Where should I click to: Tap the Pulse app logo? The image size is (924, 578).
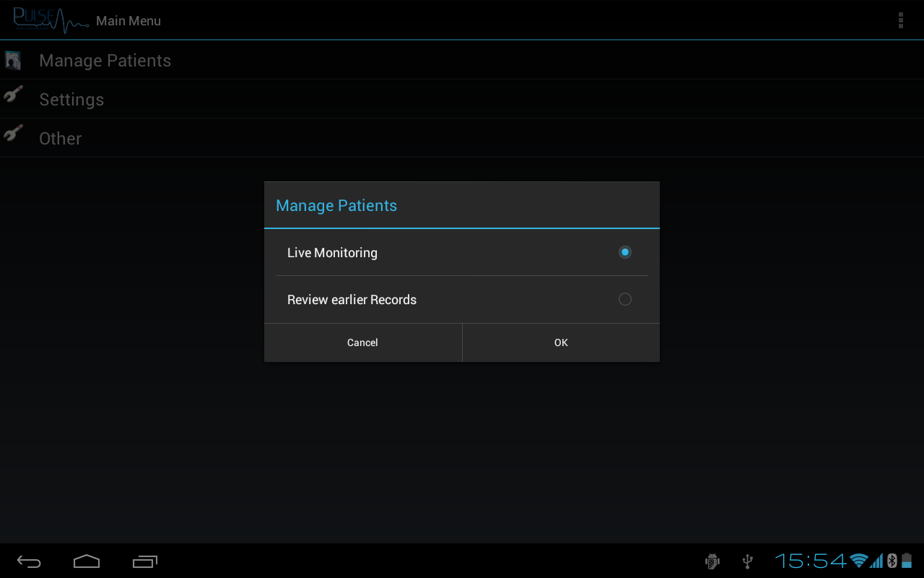(x=50, y=20)
